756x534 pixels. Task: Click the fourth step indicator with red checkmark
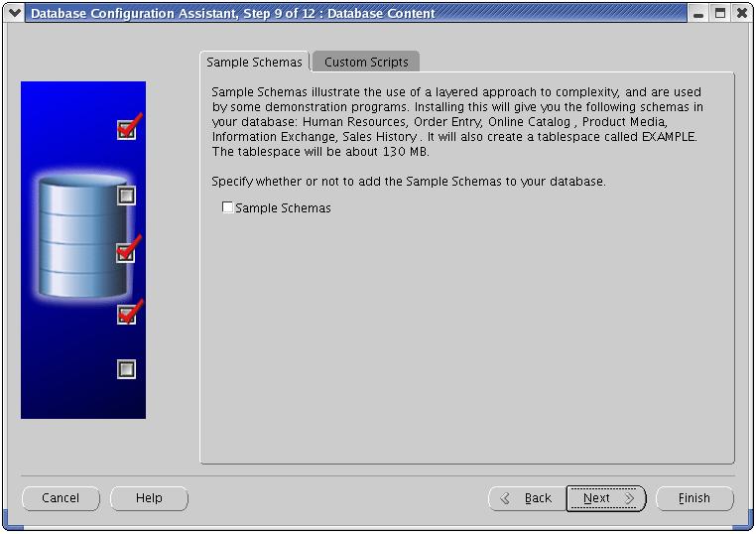126,315
